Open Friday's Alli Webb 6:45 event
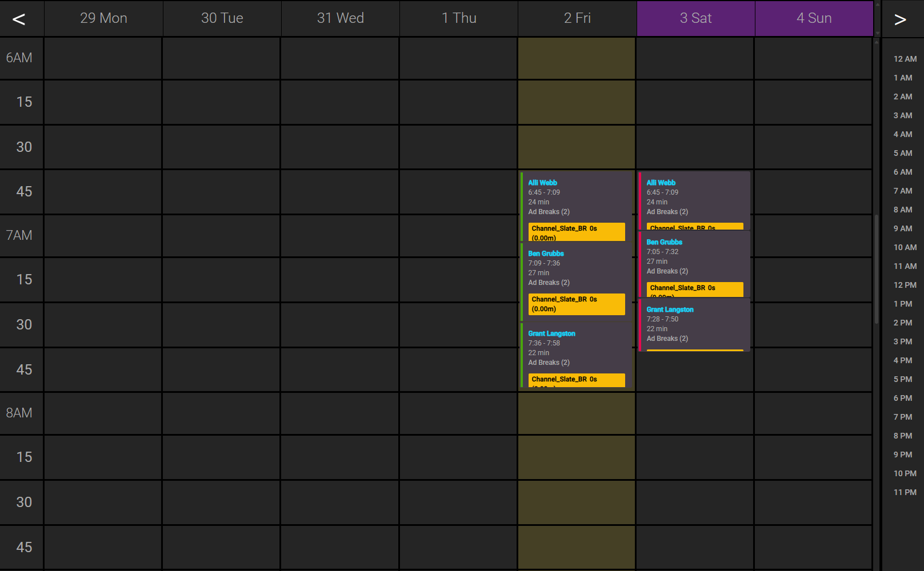The height and width of the screenshot is (571, 924). [x=576, y=197]
